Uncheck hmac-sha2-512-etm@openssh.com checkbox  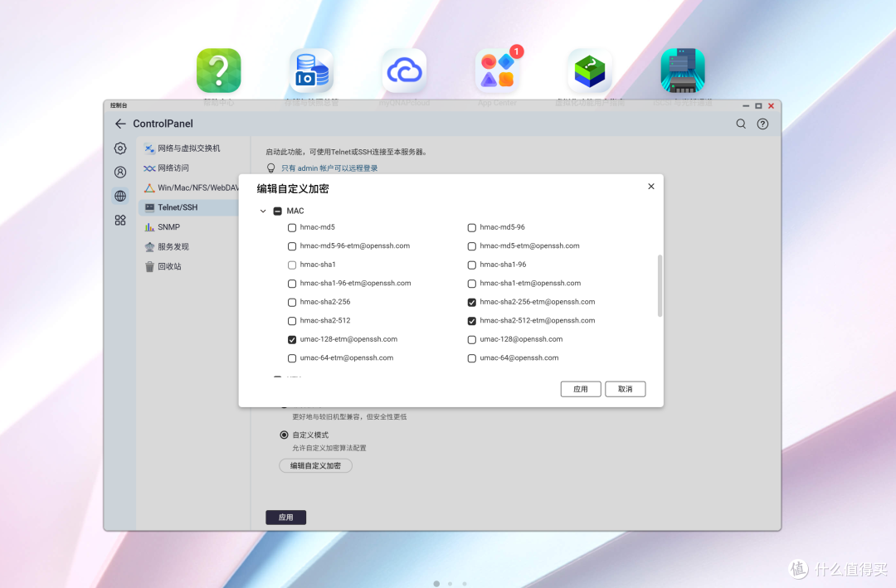coord(472,321)
